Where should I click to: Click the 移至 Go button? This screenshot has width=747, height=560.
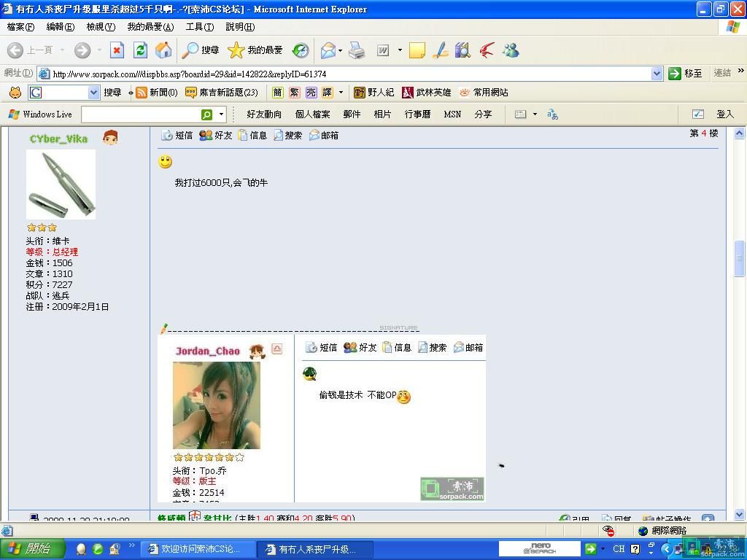click(x=685, y=74)
